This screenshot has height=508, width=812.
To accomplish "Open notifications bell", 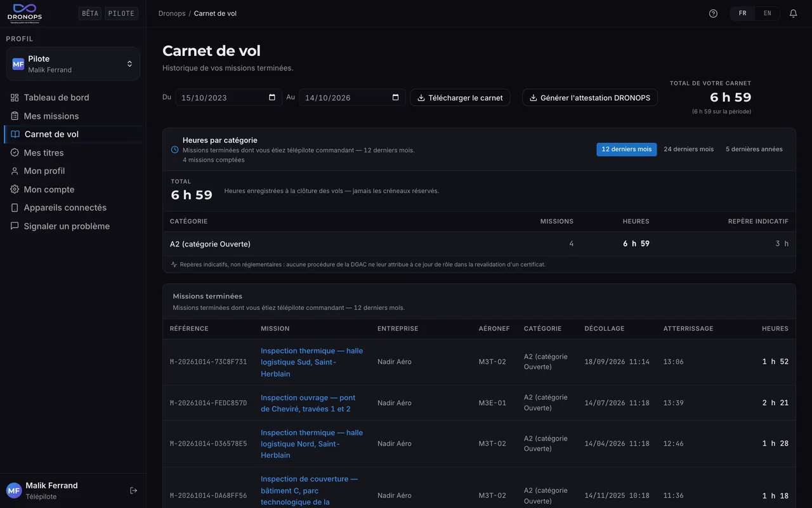I will pyautogui.click(x=793, y=13).
